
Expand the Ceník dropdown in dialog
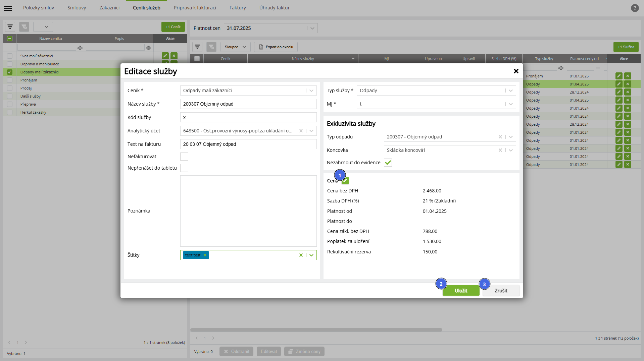point(311,91)
